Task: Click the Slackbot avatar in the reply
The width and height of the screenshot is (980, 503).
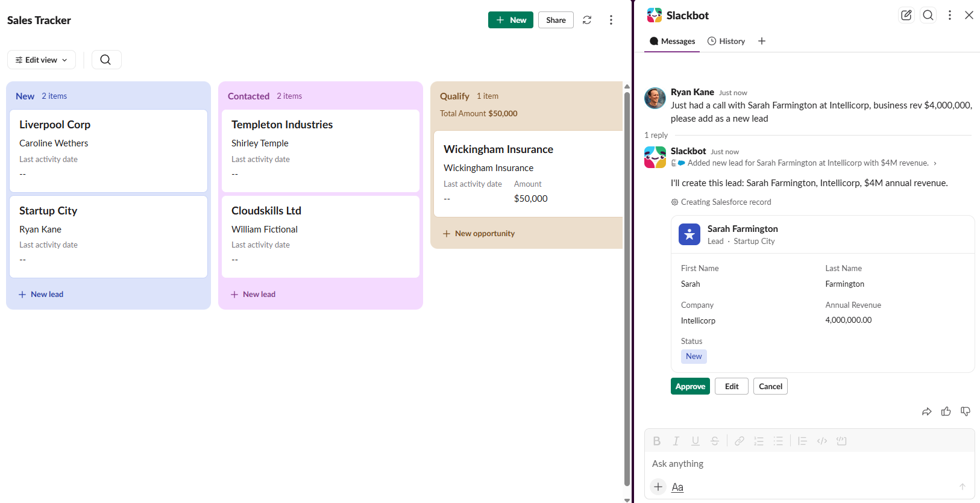Action: coord(655,157)
